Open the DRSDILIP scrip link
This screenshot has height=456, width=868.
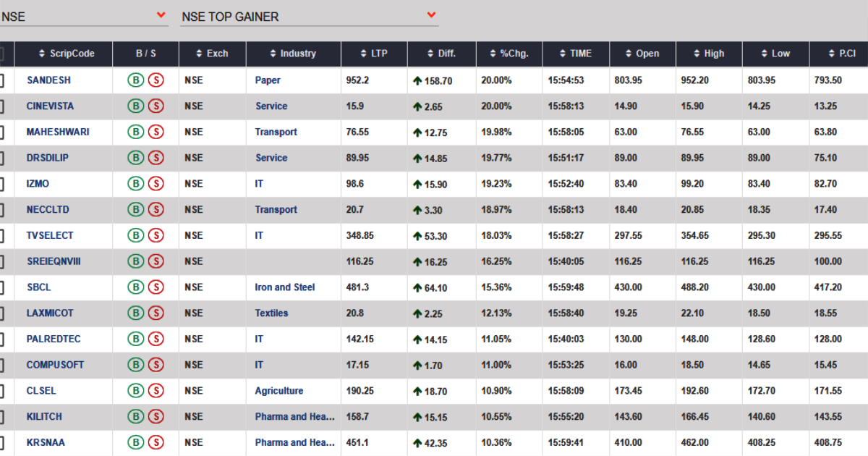[x=48, y=158]
